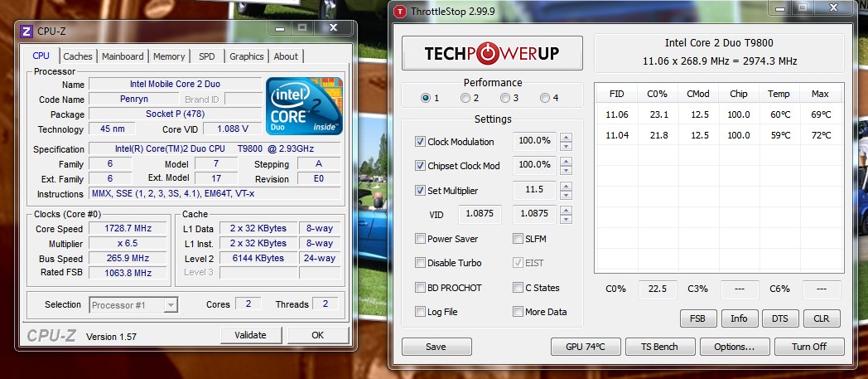Click the FSB button

[x=697, y=318]
